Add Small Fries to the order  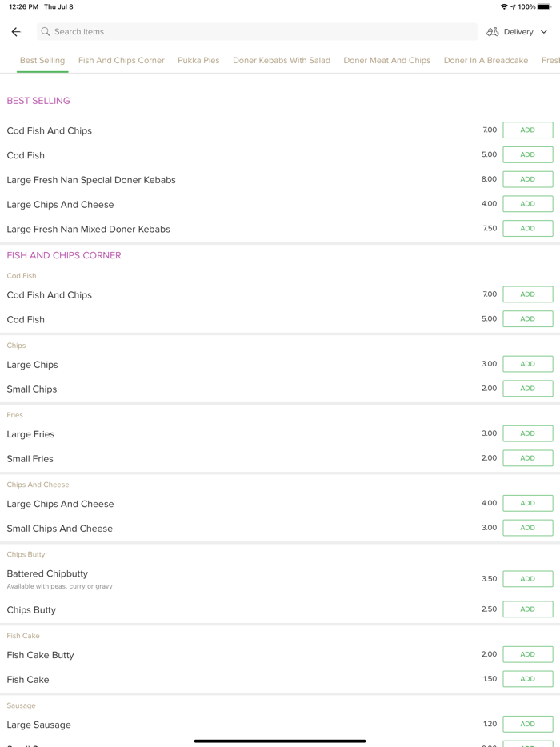coord(527,458)
